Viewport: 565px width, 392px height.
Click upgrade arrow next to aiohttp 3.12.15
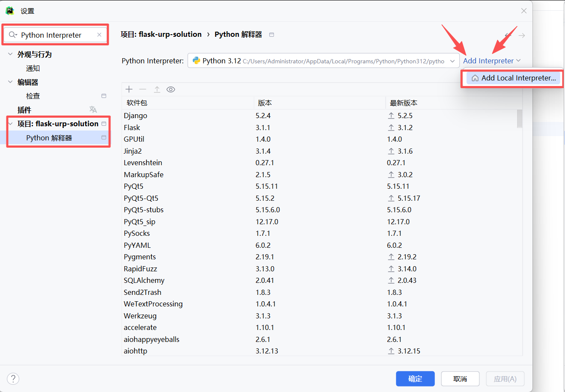click(391, 351)
